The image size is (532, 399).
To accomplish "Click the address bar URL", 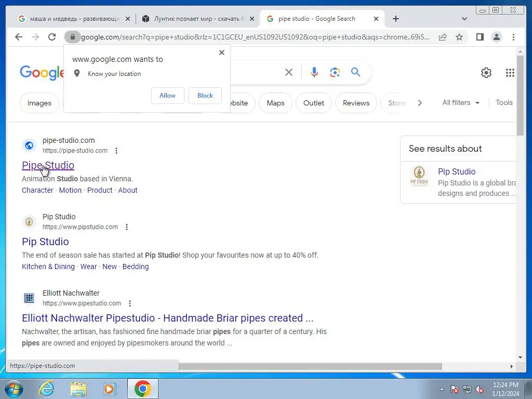I will [255, 37].
